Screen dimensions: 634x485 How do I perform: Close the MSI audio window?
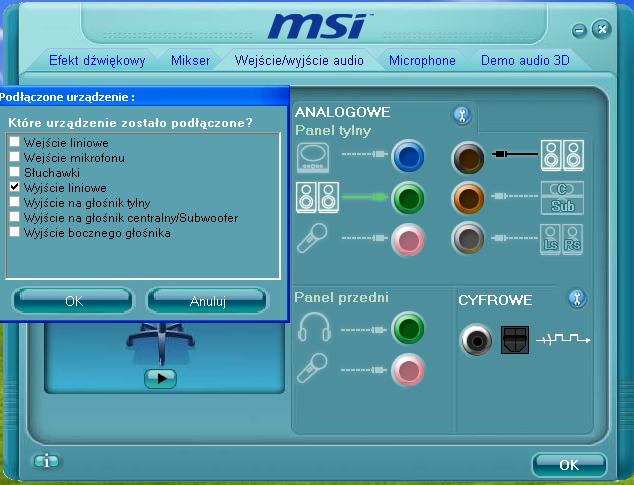(602, 30)
